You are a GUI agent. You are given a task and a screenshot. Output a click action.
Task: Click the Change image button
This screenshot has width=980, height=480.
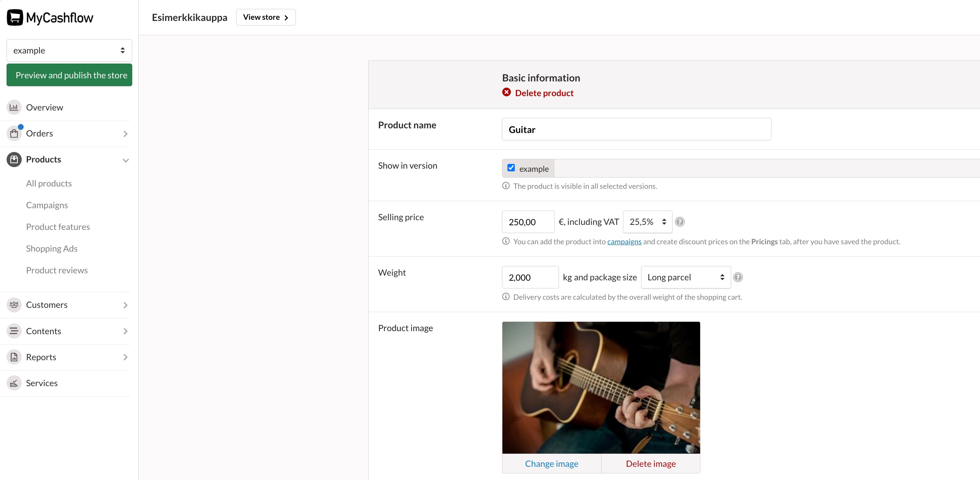pyautogui.click(x=551, y=464)
